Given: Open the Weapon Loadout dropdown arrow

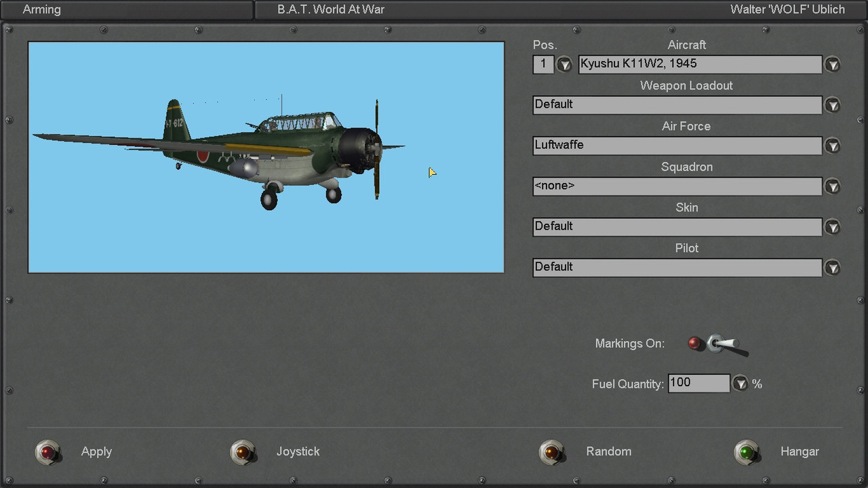Looking at the screenshot, I should [832, 106].
